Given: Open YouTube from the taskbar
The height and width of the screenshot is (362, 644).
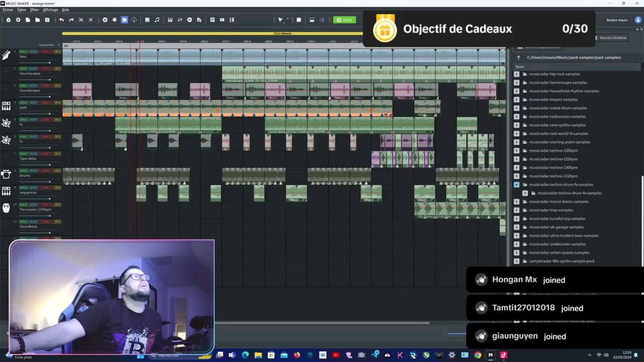Looking at the screenshot, I should (336, 355).
